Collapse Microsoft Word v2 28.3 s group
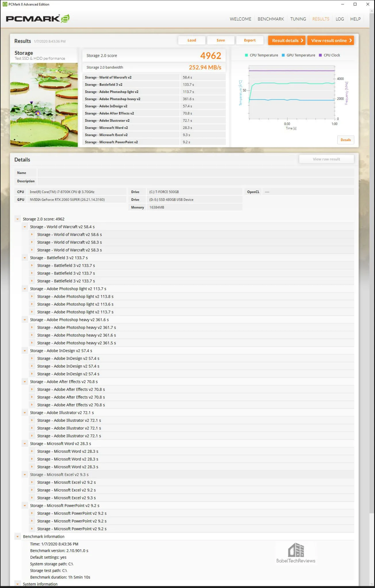 click(x=25, y=444)
